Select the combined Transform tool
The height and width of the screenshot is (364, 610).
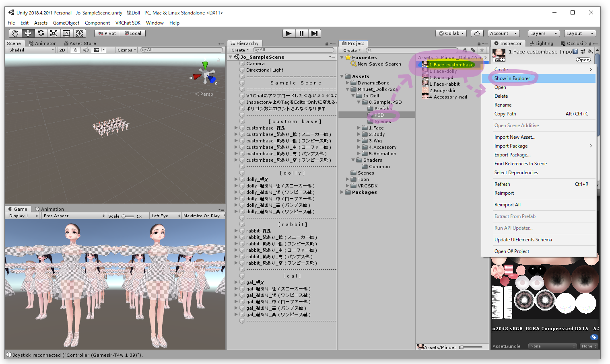[80, 33]
